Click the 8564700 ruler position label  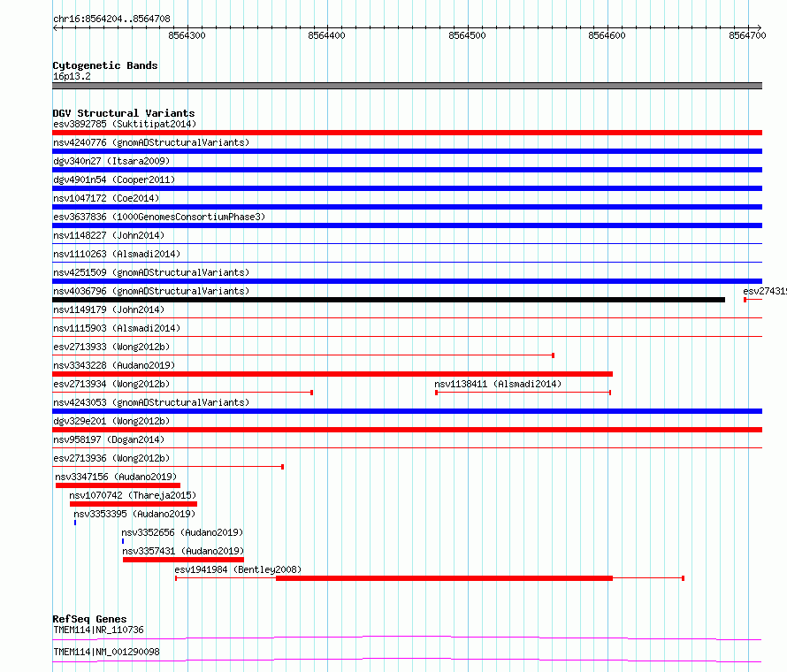coord(747,35)
